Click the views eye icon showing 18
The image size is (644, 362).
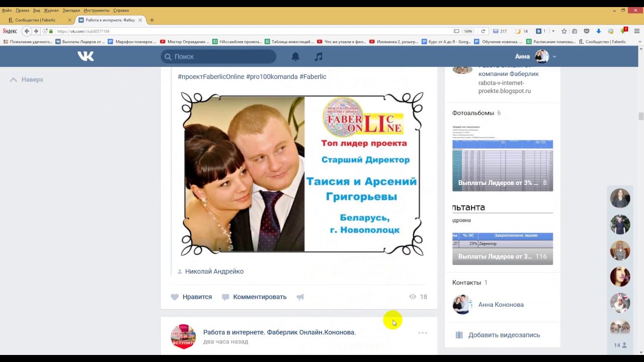pyautogui.click(x=413, y=297)
